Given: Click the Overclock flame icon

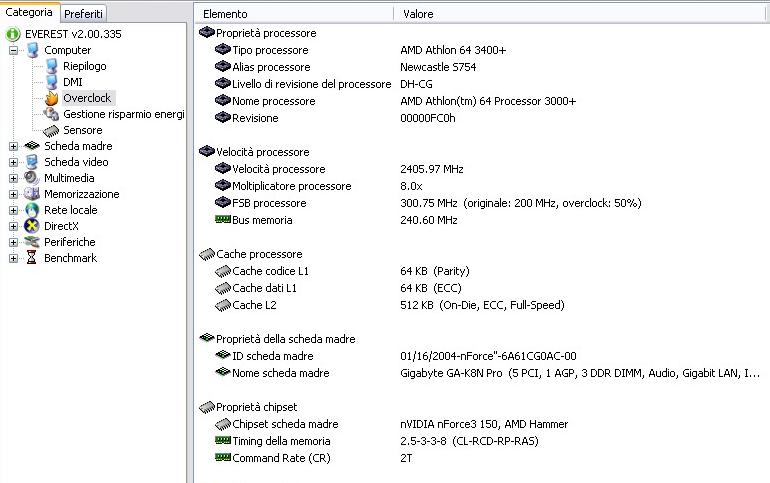Looking at the screenshot, I should pos(51,98).
